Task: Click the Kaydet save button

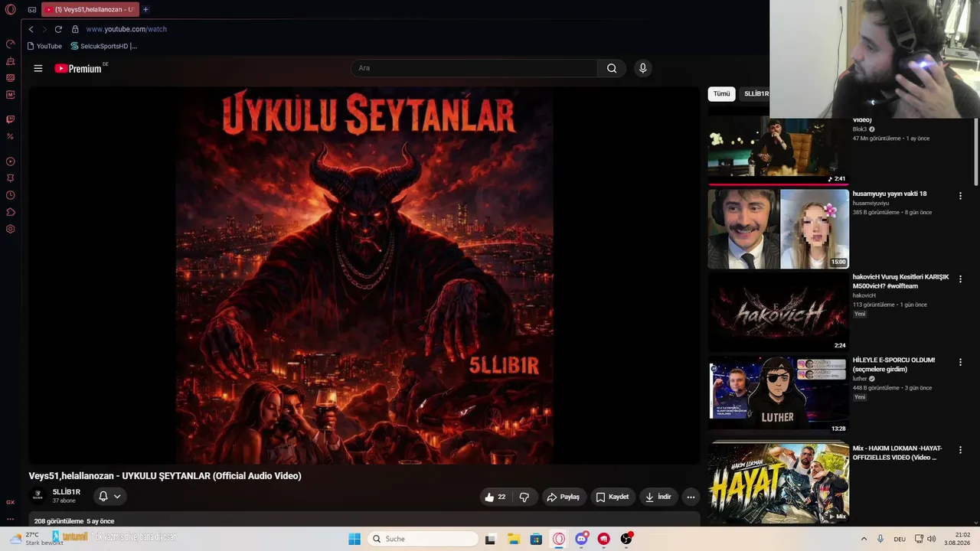Action: pyautogui.click(x=612, y=497)
